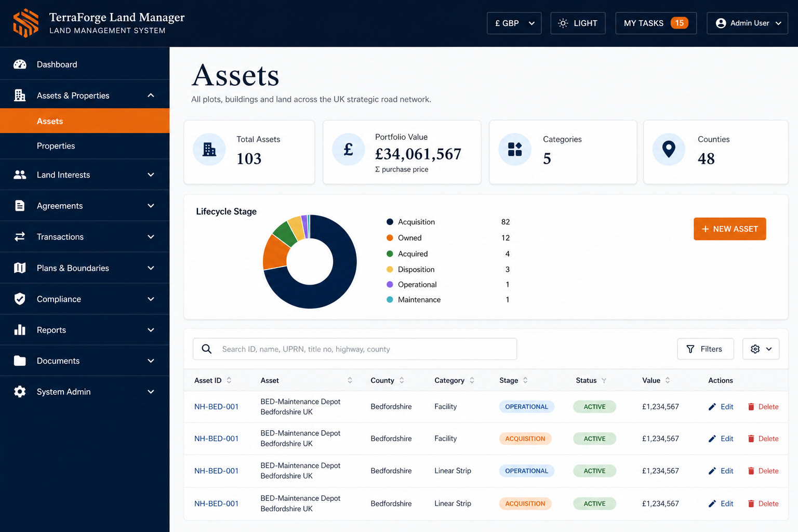The width and height of the screenshot is (798, 532).
Task: Click the Status column filter icon
Action: pyautogui.click(x=604, y=381)
